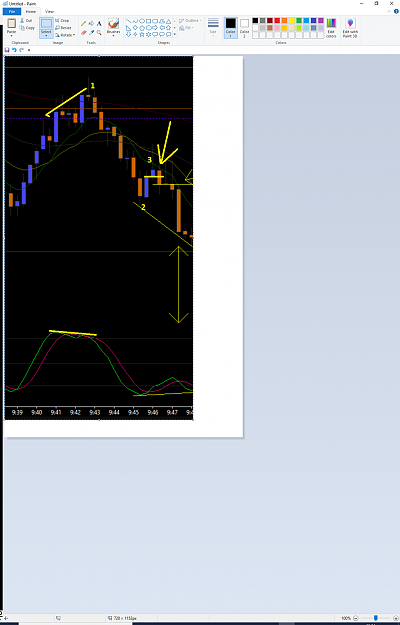This screenshot has width=400, height=625.
Task: Click the Edit colors button
Action: point(331,28)
